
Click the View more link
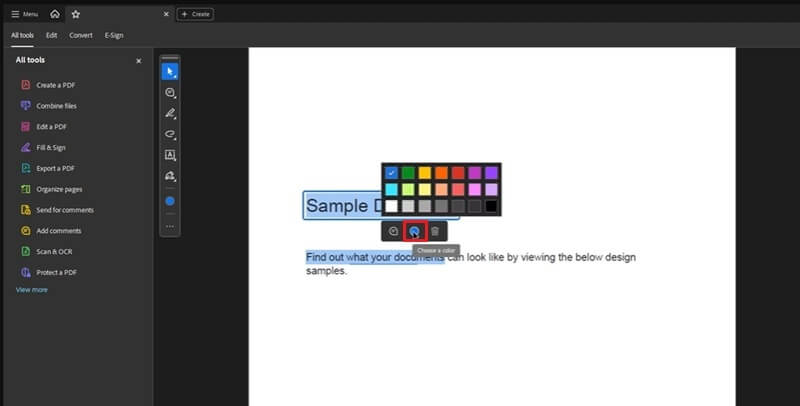coord(32,290)
